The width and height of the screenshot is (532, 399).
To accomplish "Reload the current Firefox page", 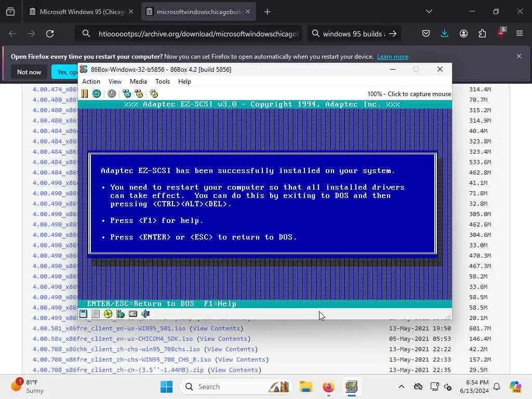I will click(x=50, y=34).
